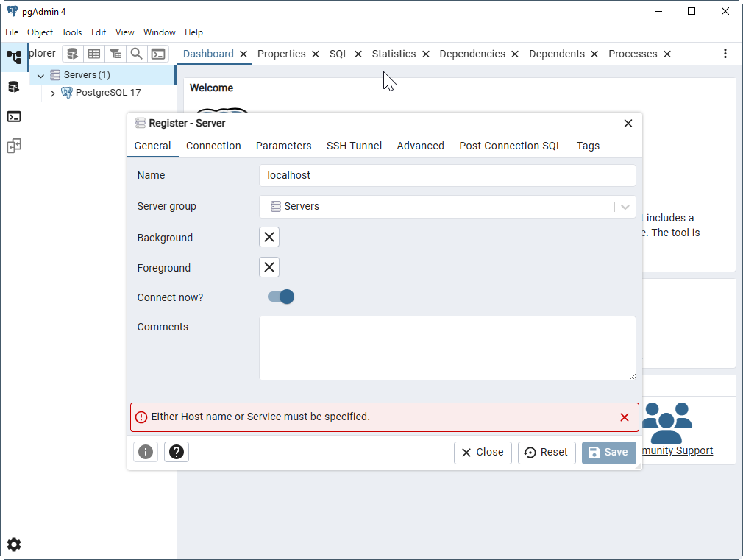Switch to the Statistics main tab
The height and width of the screenshot is (560, 743).
[394, 54]
